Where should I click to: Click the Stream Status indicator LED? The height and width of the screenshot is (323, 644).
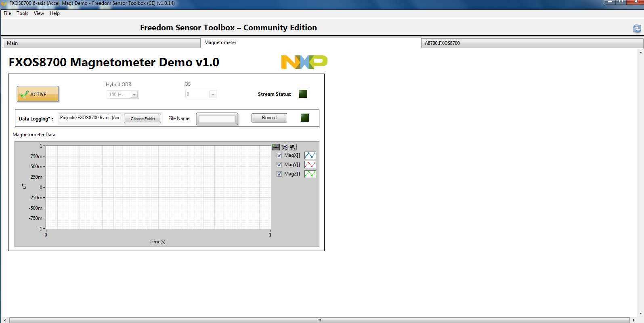[x=303, y=94]
